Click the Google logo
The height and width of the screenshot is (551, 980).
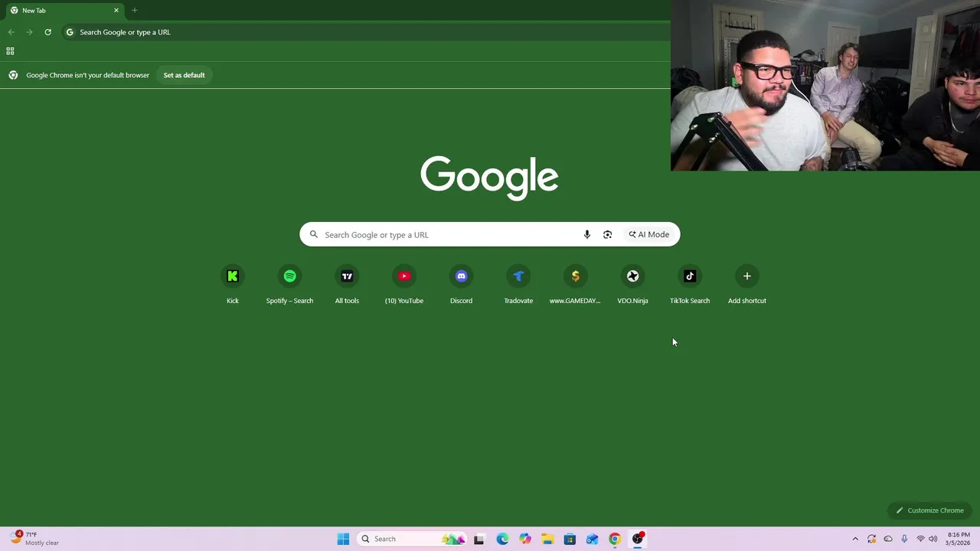(489, 178)
